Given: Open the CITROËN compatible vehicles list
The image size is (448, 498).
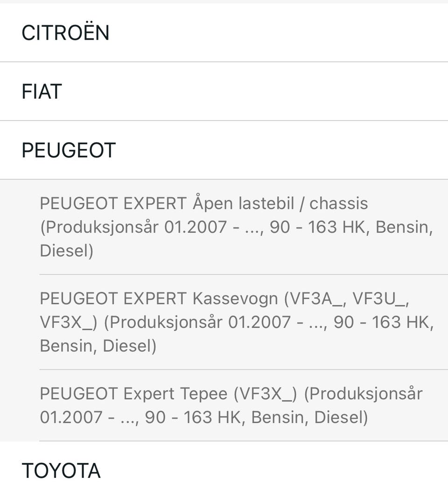Looking at the screenshot, I should pos(224,33).
